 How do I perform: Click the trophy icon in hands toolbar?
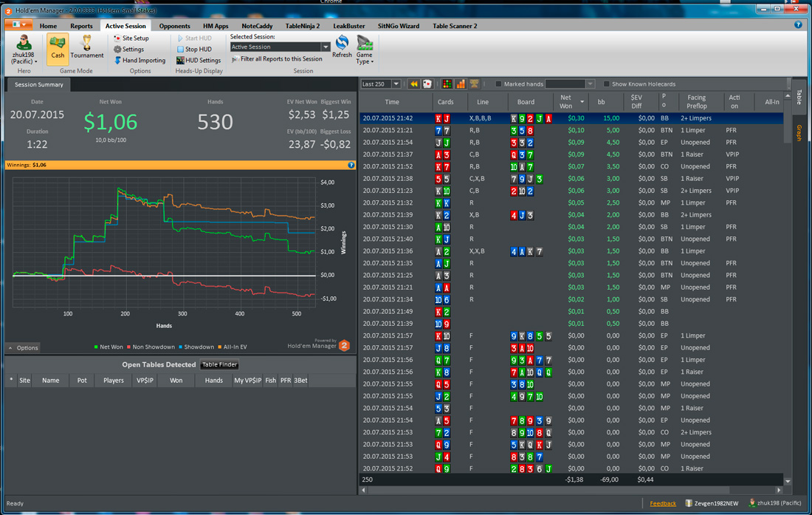coord(474,84)
